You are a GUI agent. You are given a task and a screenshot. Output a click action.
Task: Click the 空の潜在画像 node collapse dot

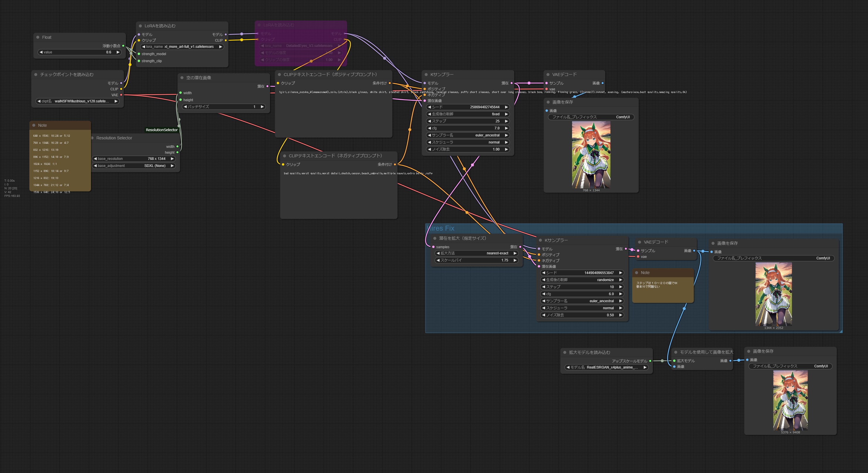pyautogui.click(x=182, y=78)
